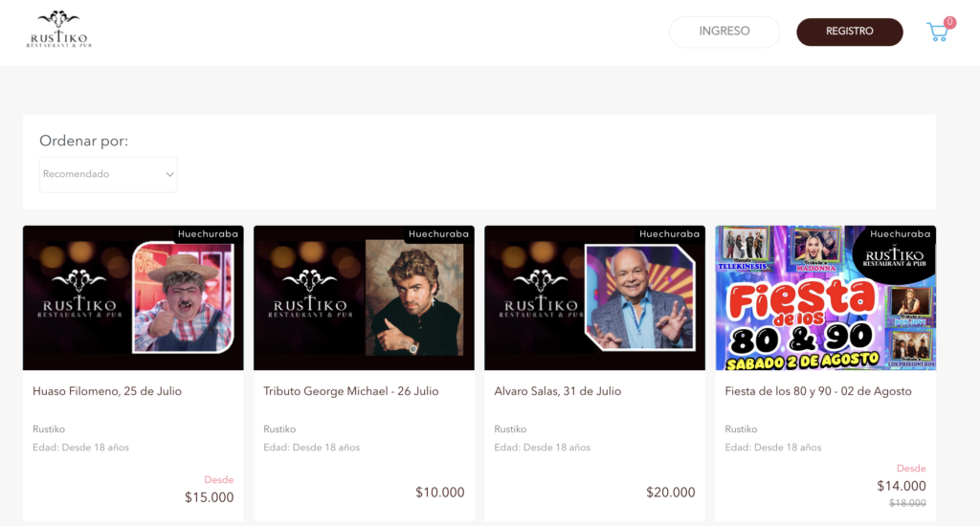Screen dimensions: 980x526
Task: Click the $14.000 discounted price
Action: click(x=901, y=486)
